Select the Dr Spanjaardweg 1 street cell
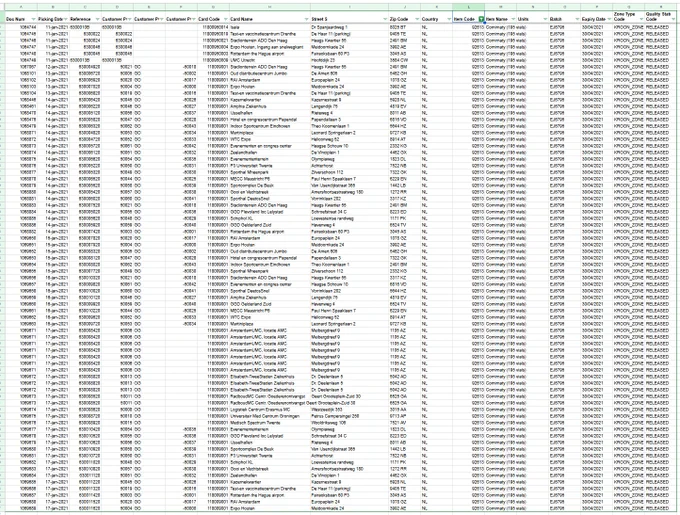 coord(350,27)
